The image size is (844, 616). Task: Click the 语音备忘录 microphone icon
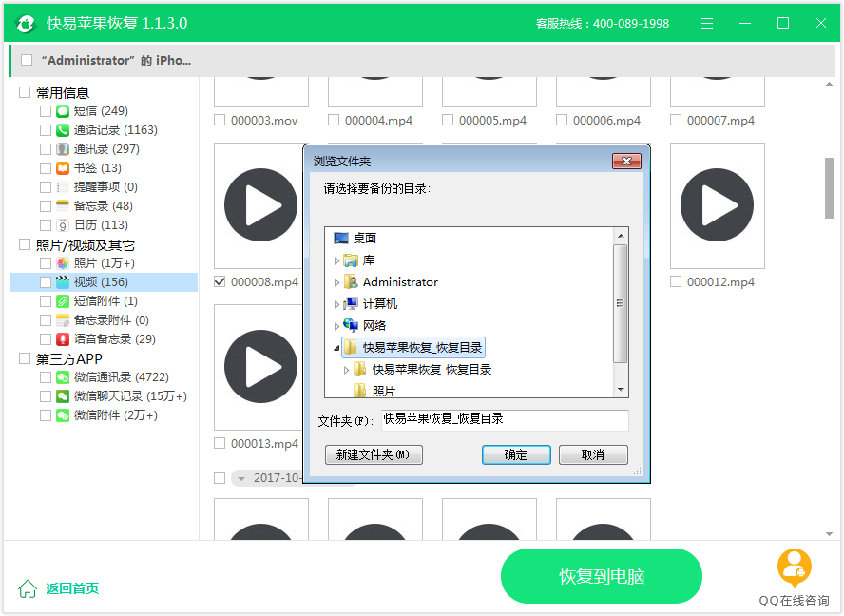coord(63,338)
